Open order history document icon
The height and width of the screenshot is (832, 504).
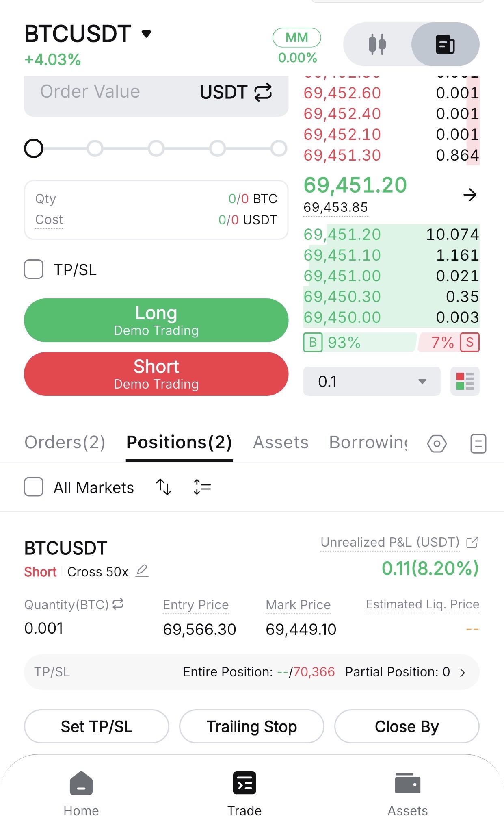478,443
